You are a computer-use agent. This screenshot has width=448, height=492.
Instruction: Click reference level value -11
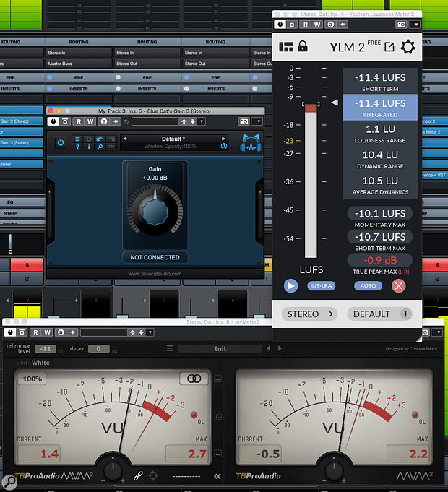(46, 349)
